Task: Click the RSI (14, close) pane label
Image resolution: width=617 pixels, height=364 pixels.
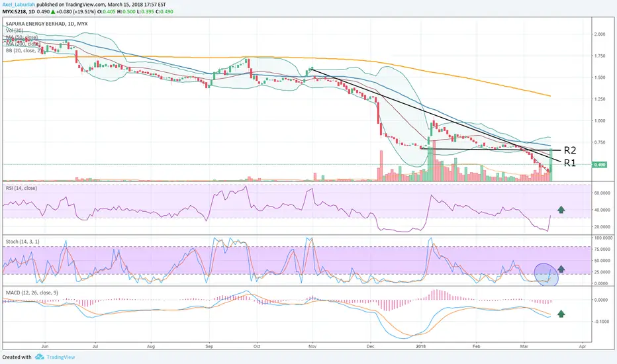Action: [21, 188]
